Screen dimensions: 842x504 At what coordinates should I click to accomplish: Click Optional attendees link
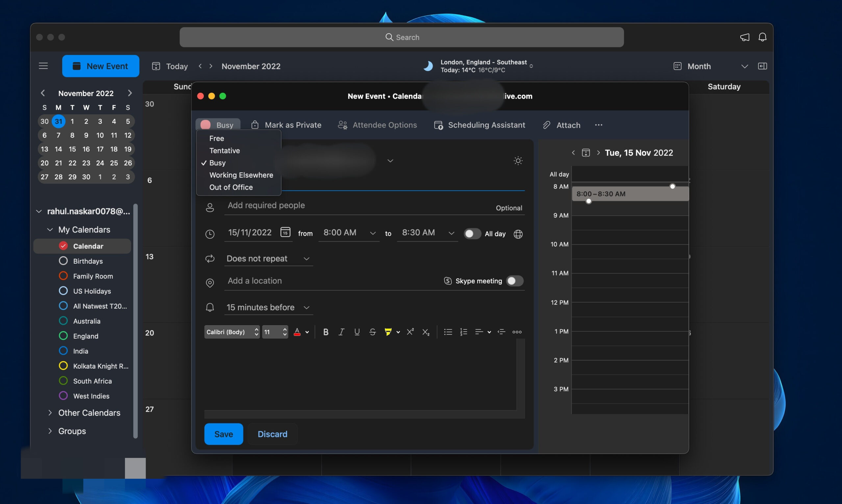[x=509, y=208]
